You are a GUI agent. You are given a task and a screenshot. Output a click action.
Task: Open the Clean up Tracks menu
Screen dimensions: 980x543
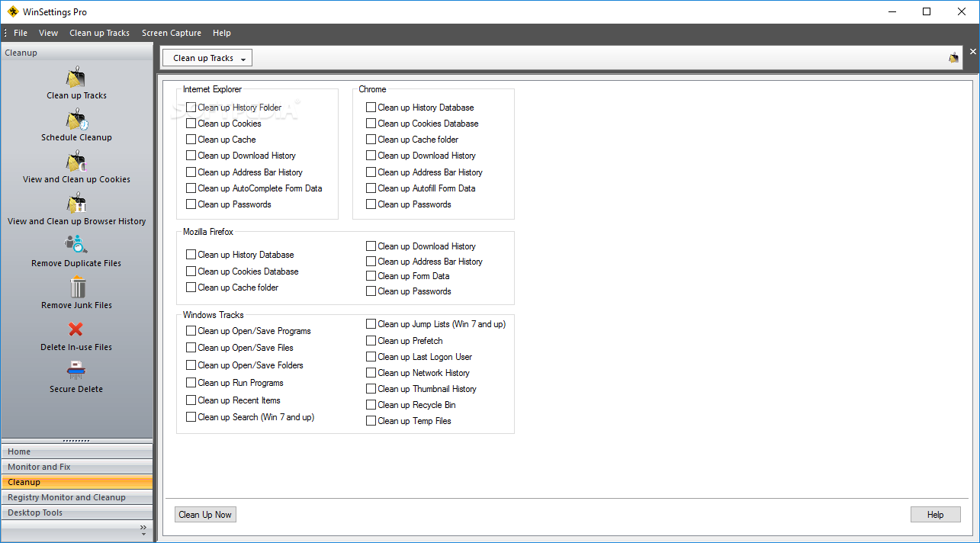(100, 33)
